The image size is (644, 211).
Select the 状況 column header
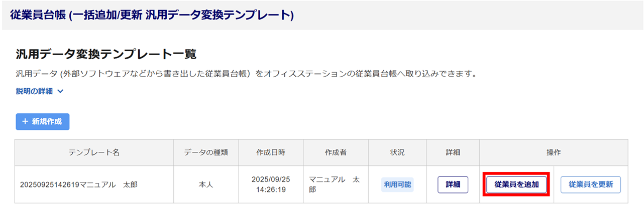(x=397, y=152)
